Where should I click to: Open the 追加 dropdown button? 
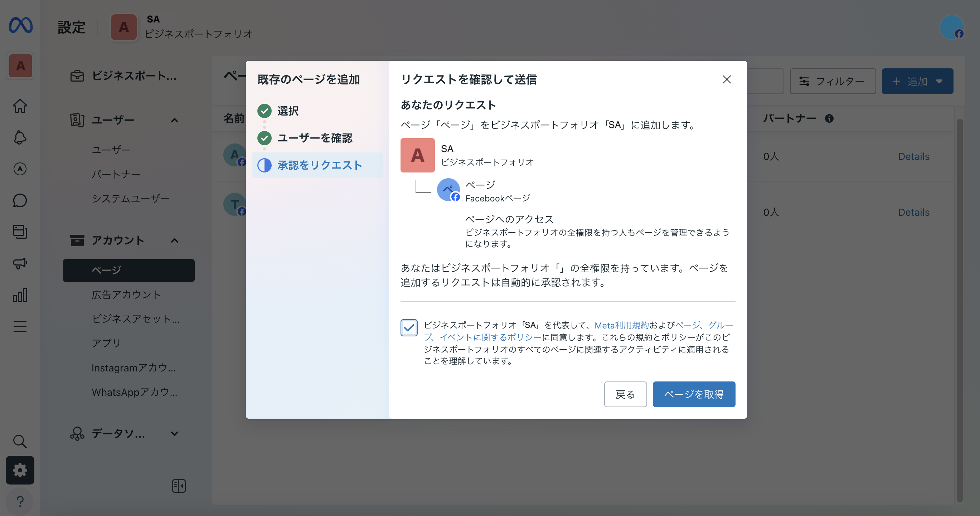[917, 81]
